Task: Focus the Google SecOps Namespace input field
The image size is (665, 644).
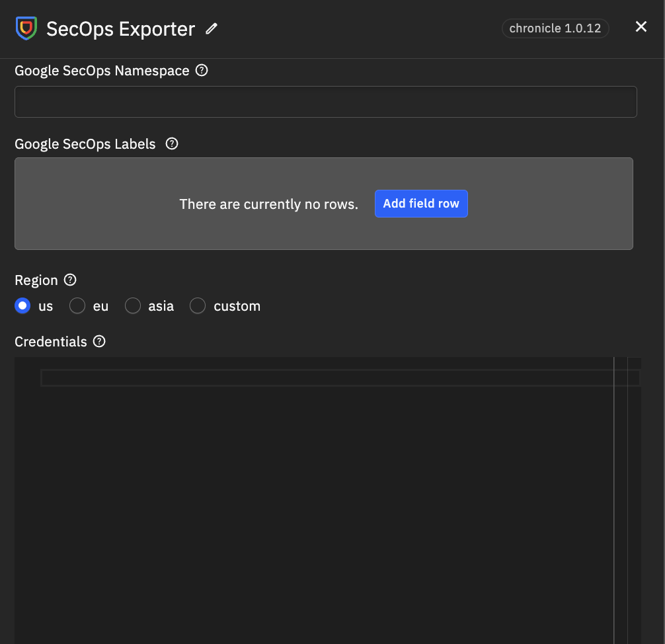Action: (326, 102)
